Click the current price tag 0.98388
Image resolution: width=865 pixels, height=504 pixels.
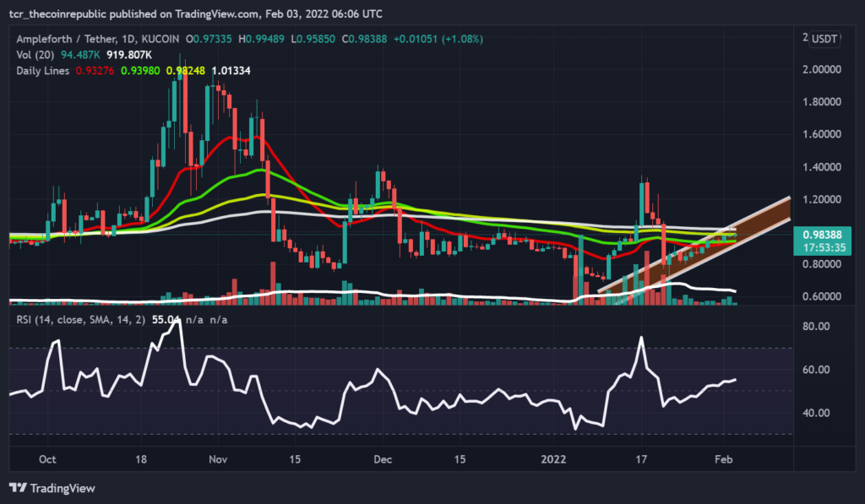pos(822,235)
